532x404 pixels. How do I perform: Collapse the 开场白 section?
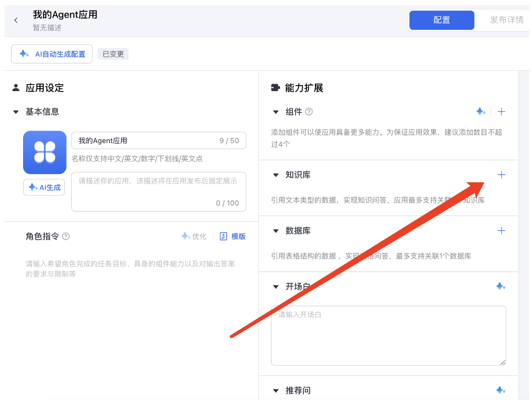click(276, 287)
